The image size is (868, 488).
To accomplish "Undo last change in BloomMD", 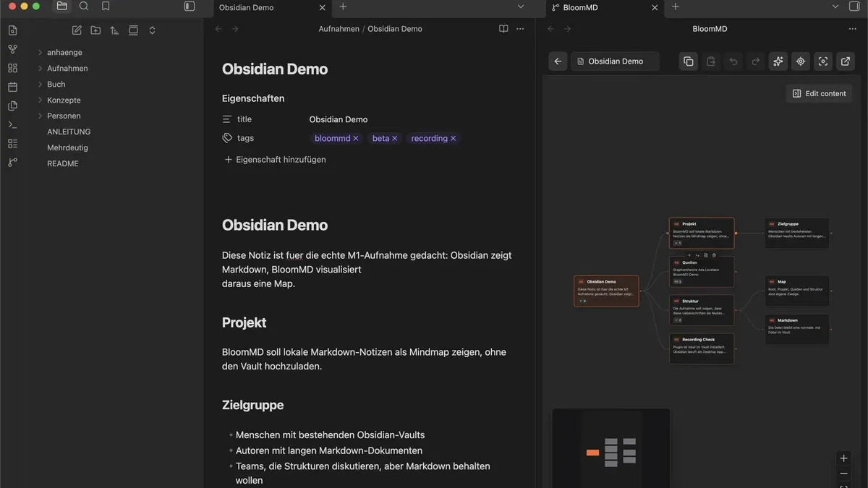I will (x=733, y=61).
